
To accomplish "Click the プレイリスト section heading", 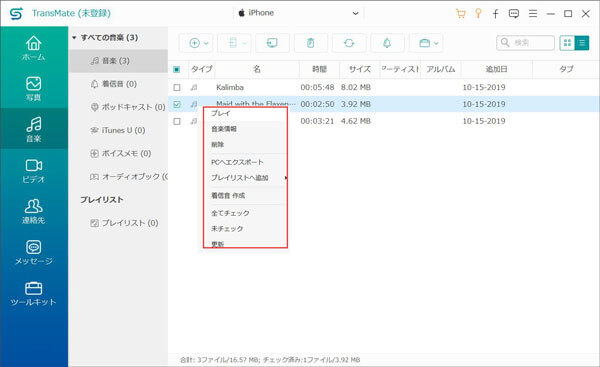I will tap(102, 200).
